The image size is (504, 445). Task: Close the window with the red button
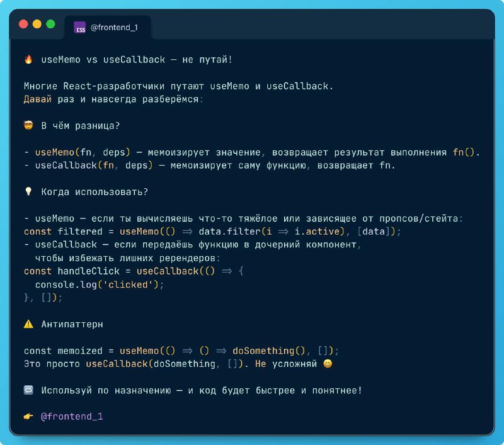click(x=23, y=24)
